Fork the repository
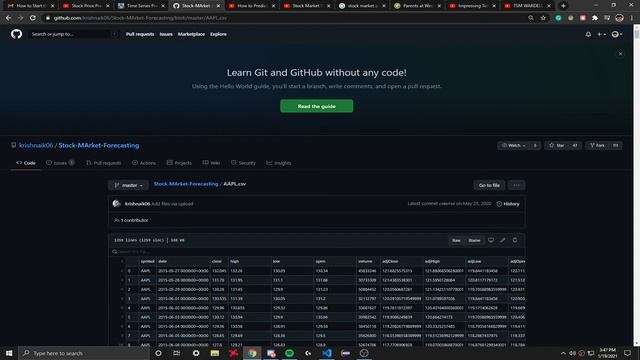 point(597,145)
